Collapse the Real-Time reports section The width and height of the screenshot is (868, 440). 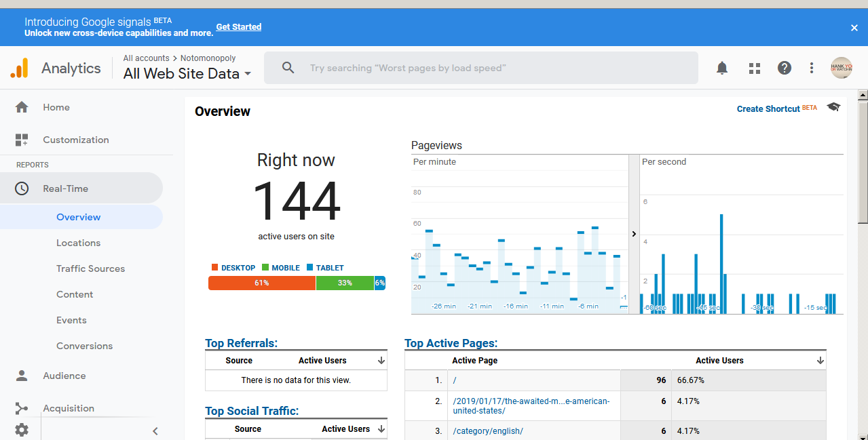65,188
